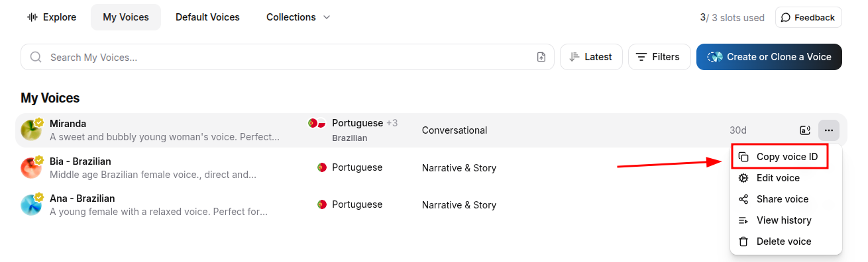Click Ana - Brazilian voice avatar
The width and height of the screenshot is (868, 262).
point(31,204)
